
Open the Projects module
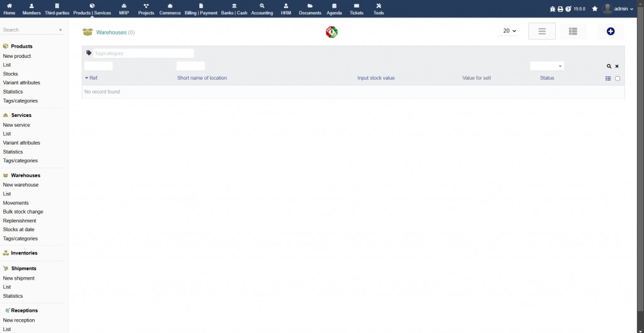coord(146,9)
